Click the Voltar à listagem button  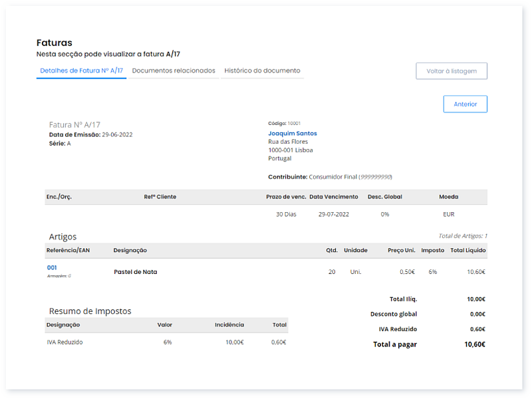pyautogui.click(x=452, y=70)
